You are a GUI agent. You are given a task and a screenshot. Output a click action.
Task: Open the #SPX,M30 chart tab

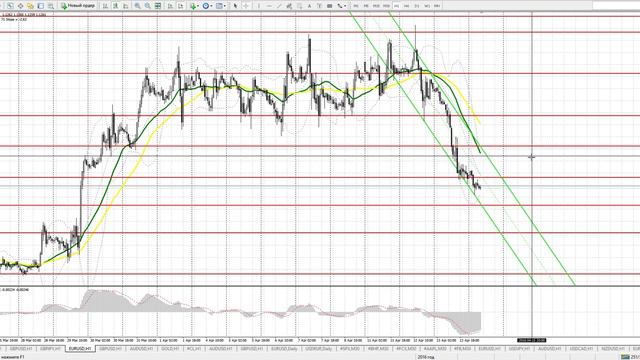click(350, 349)
